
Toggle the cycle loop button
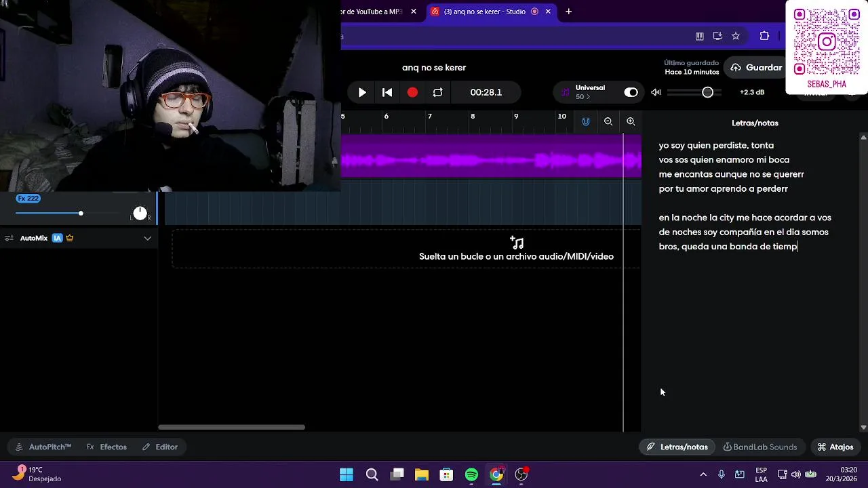click(x=437, y=92)
